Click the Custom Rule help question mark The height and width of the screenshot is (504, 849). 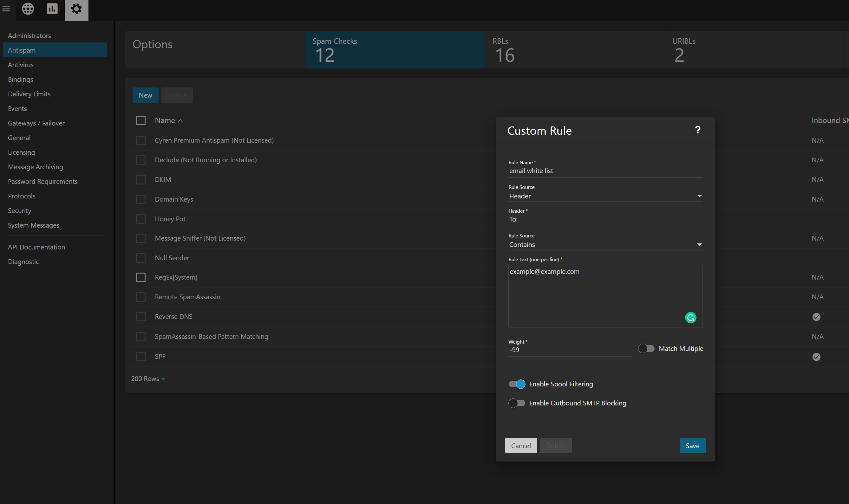coord(697,130)
